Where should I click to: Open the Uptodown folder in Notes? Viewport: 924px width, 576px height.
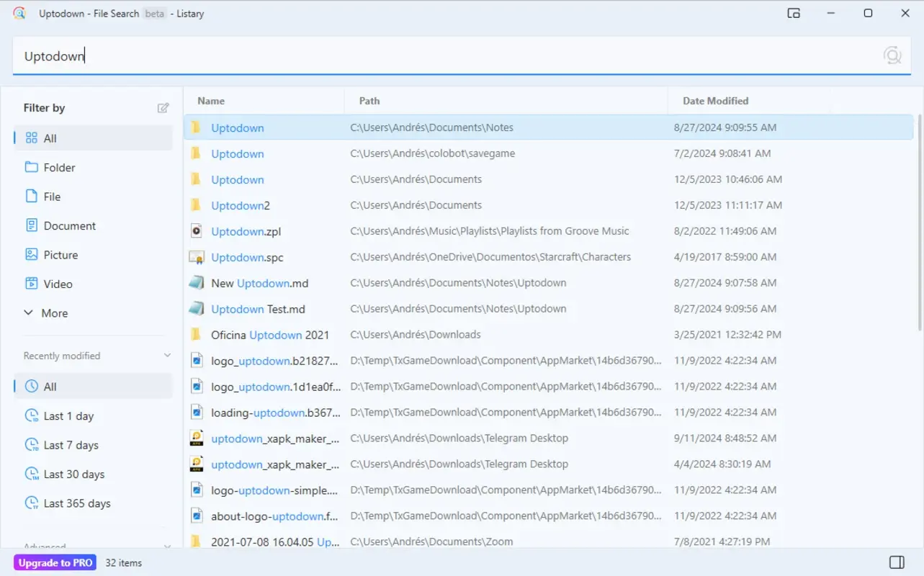pyautogui.click(x=238, y=127)
